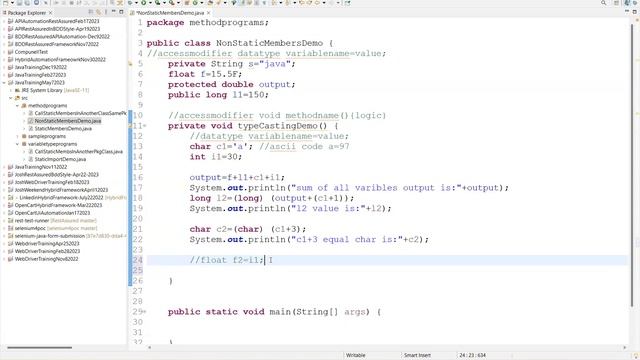
Task: Expand sampleprograms package node
Action: (x=18, y=136)
